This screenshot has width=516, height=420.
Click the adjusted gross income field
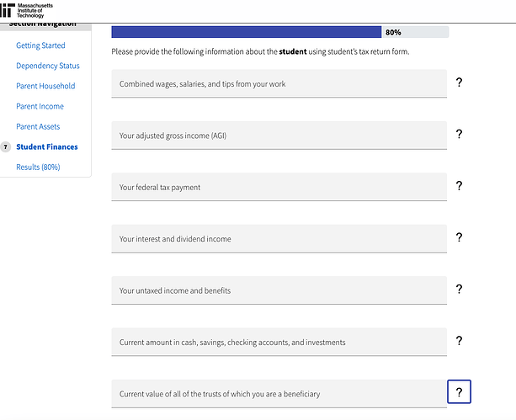[x=279, y=135]
